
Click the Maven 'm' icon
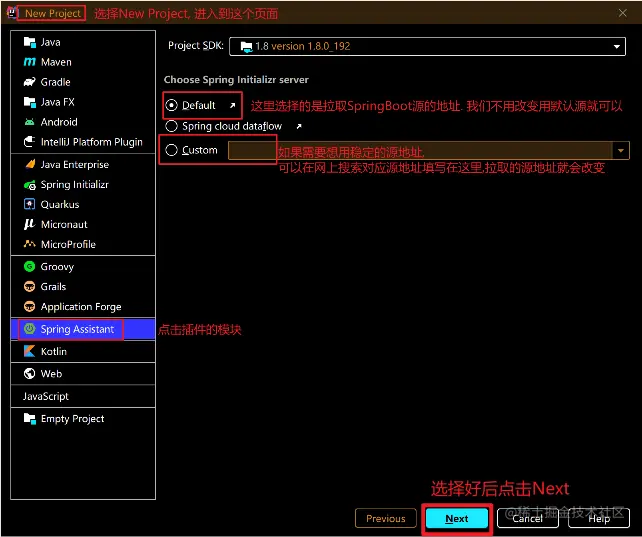(29, 62)
